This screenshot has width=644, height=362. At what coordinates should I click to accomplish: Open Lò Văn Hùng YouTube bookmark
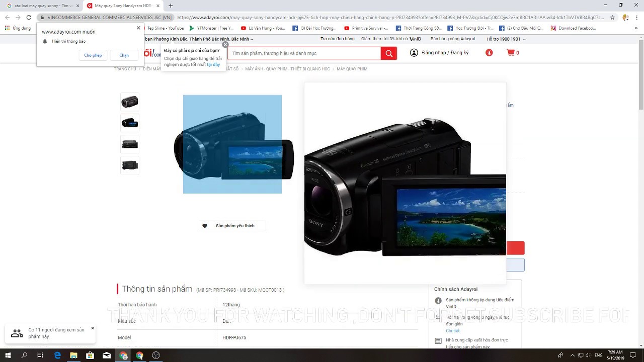263,28
